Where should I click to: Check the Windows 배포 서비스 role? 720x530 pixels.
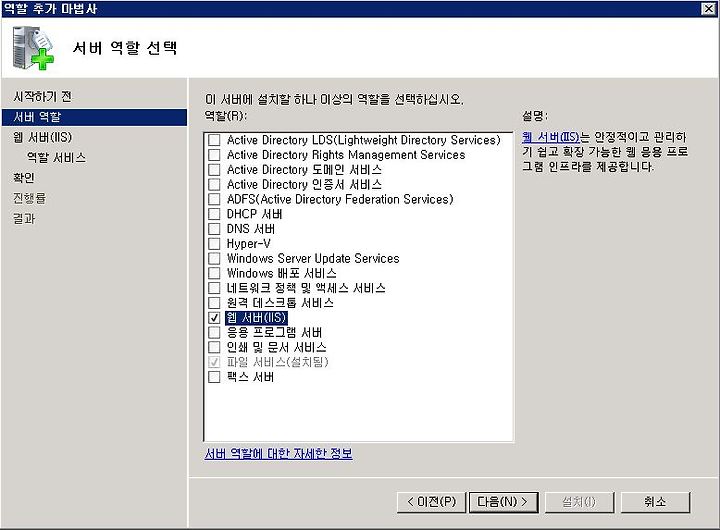(x=214, y=273)
